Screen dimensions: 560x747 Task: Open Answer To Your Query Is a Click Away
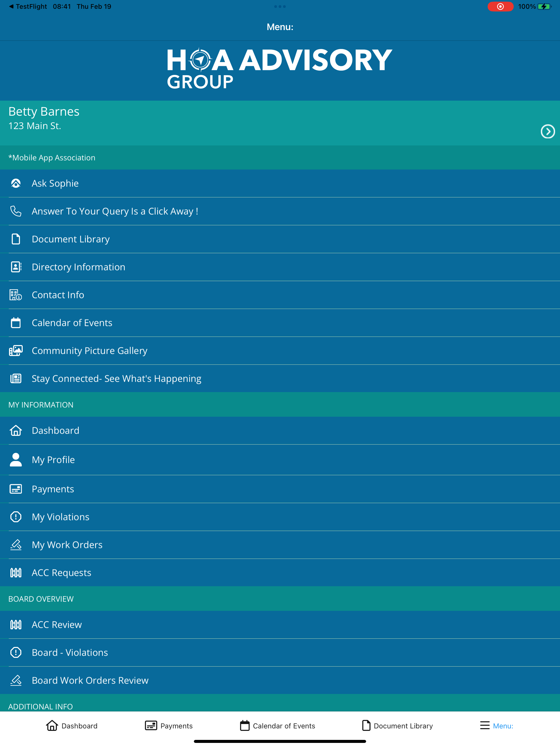(280, 211)
